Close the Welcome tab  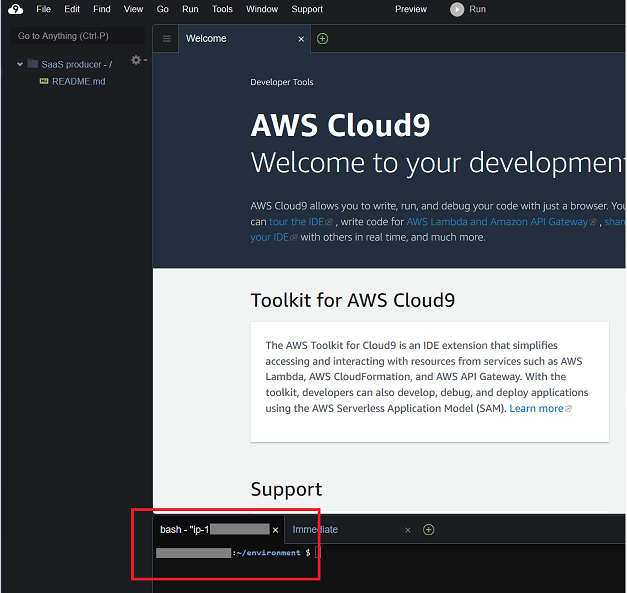pyautogui.click(x=301, y=39)
